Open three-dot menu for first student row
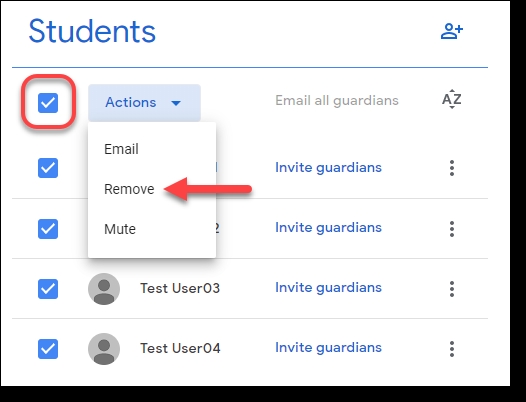Image resolution: width=526 pixels, height=402 pixels. coord(452,168)
